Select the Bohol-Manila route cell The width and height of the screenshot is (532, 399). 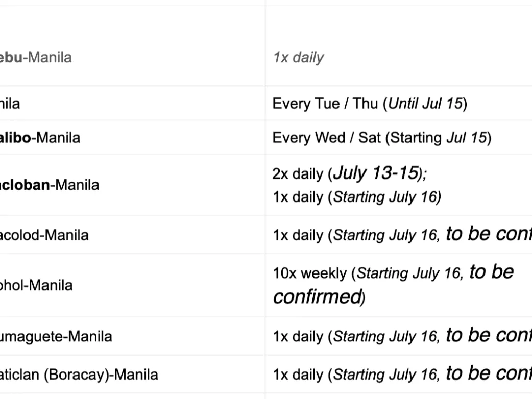click(x=36, y=285)
